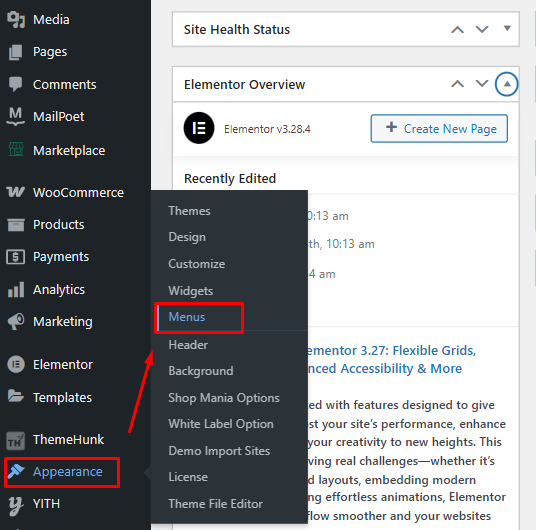Move Site Health Status widget up
Screen dimensions: 536x530
click(457, 29)
